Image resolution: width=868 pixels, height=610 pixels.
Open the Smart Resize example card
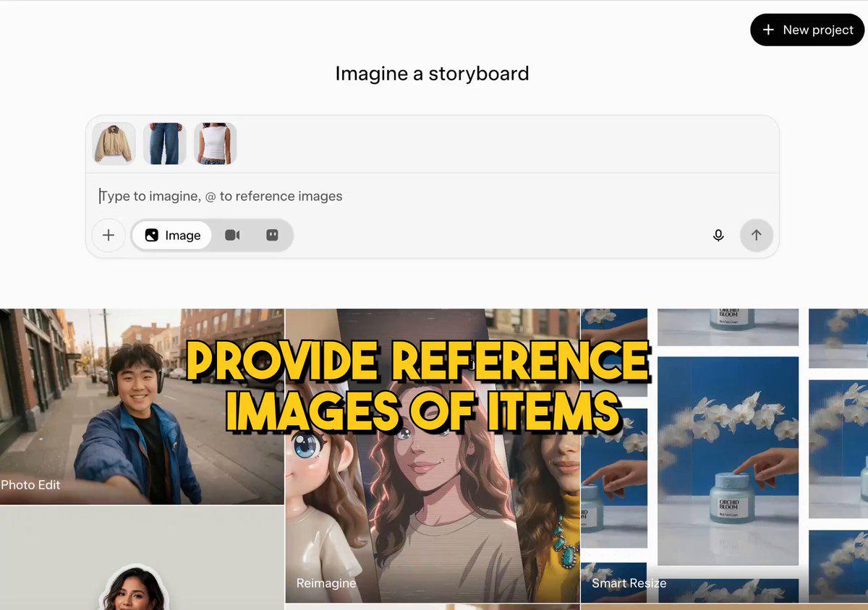click(725, 455)
